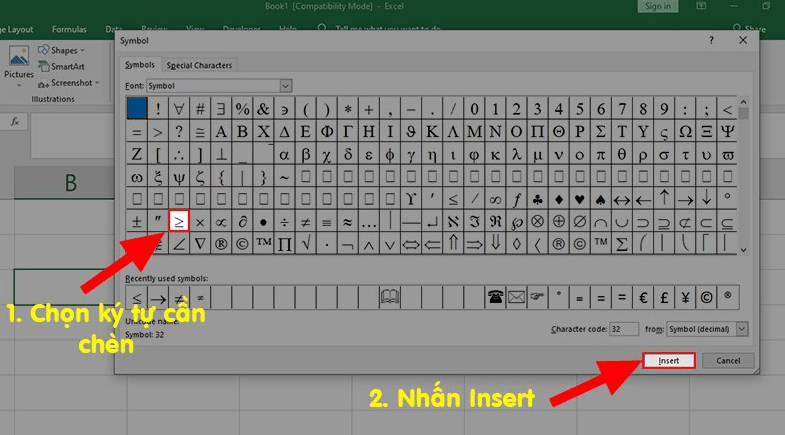The height and width of the screenshot is (435, 785).
Task: Select the left-right arrow symbol
Action: [x=622, y=199]
